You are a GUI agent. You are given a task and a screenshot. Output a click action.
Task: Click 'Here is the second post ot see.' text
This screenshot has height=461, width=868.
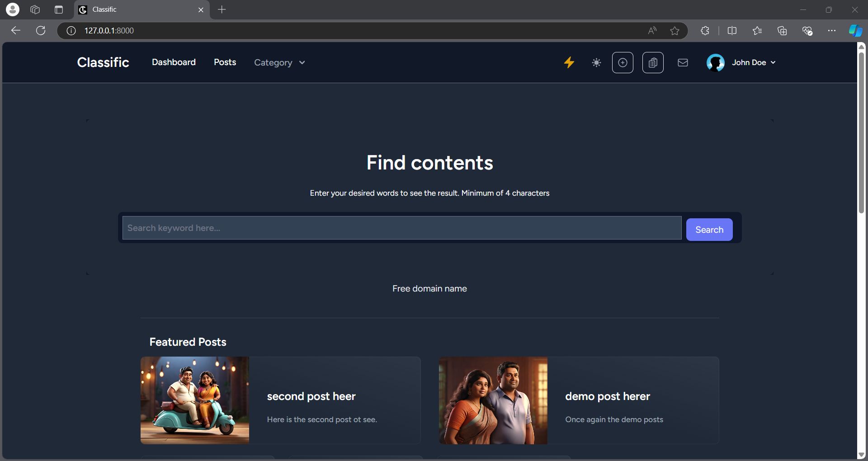tap(322, 419)
